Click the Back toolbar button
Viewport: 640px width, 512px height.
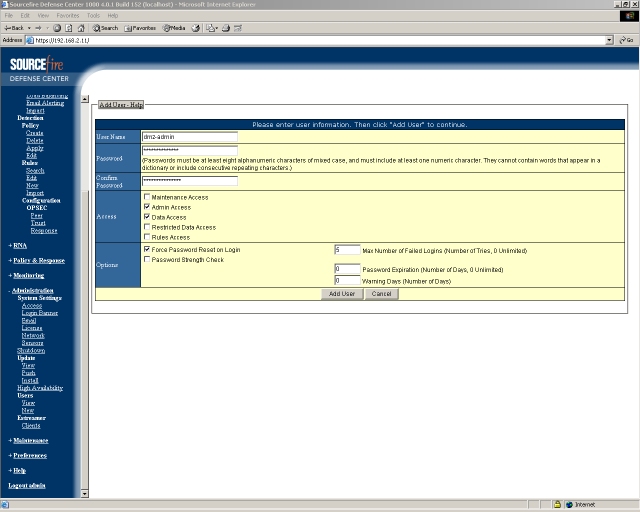14,28
